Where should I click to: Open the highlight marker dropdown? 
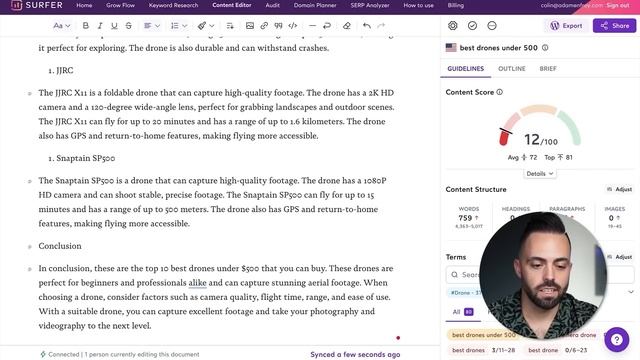[x=206, y=26]
